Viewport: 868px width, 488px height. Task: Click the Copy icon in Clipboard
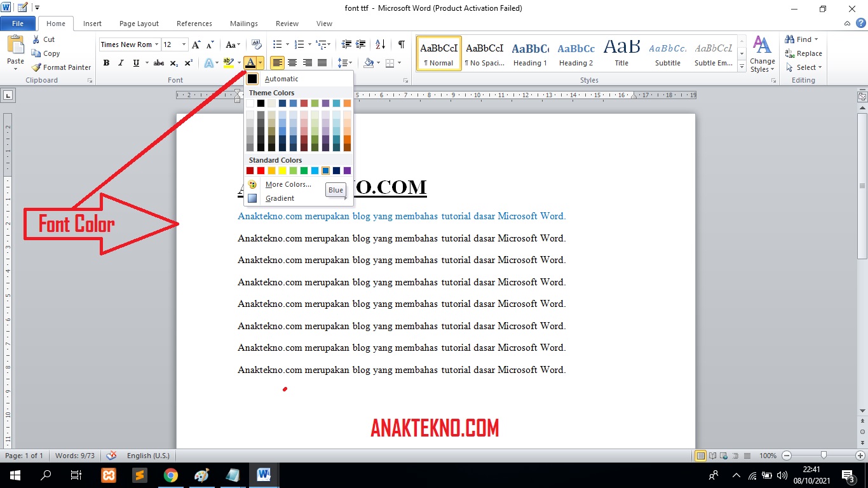click(36, 53)
